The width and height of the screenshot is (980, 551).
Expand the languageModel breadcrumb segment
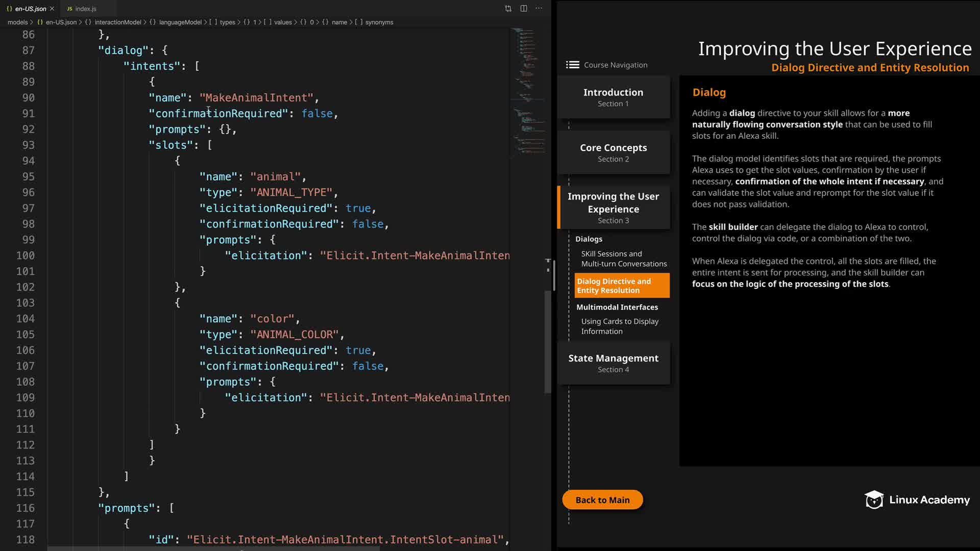tap(180, 22)
